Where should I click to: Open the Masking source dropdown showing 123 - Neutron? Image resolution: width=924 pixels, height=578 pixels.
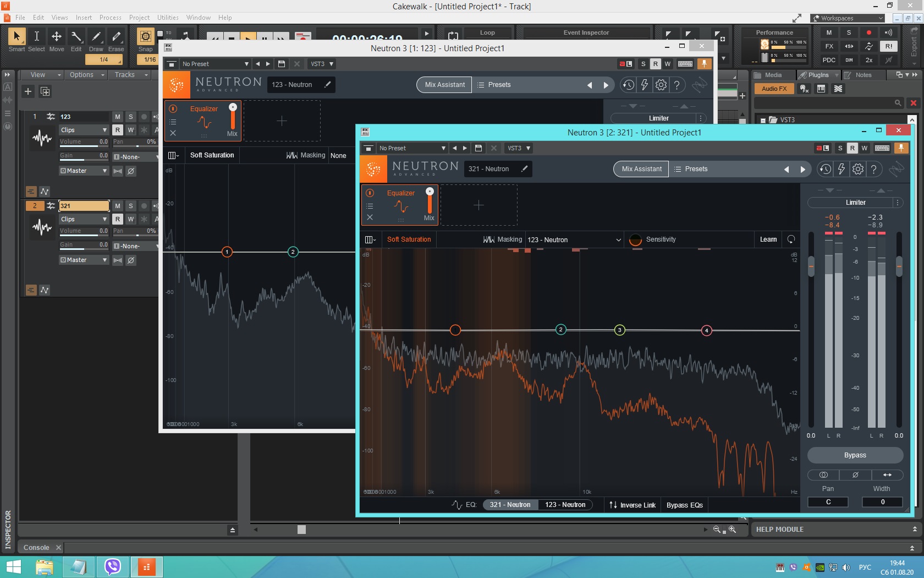[574, 240]
